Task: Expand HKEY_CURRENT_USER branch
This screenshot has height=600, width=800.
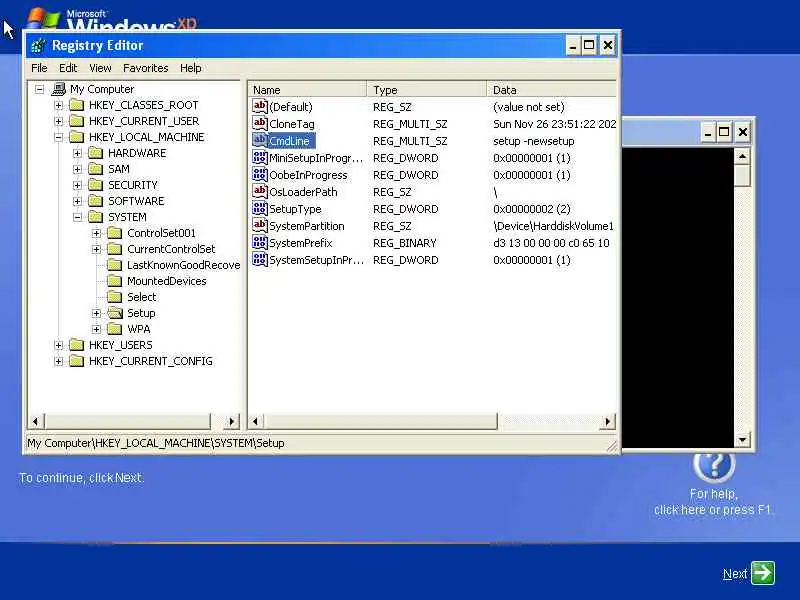Action: tap(58, 121)
